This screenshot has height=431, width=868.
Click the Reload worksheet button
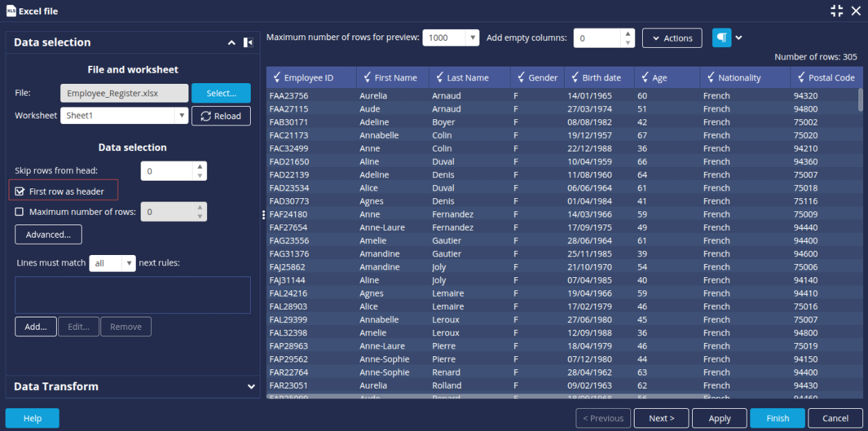tap(221, 116)
